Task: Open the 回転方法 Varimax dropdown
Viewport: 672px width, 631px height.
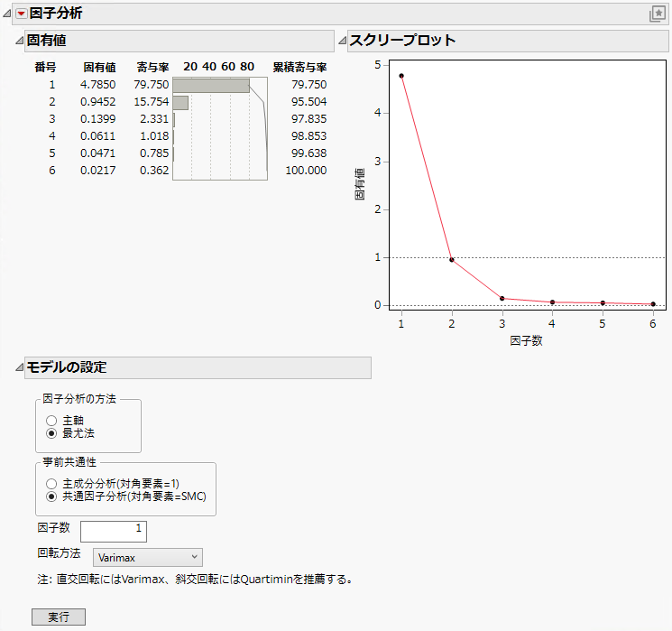Action: click(x=148, y=557)
